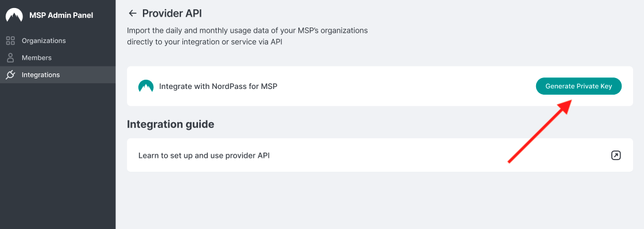
Task: Click the MSP Admin Panel title
Action: (61, 15)
